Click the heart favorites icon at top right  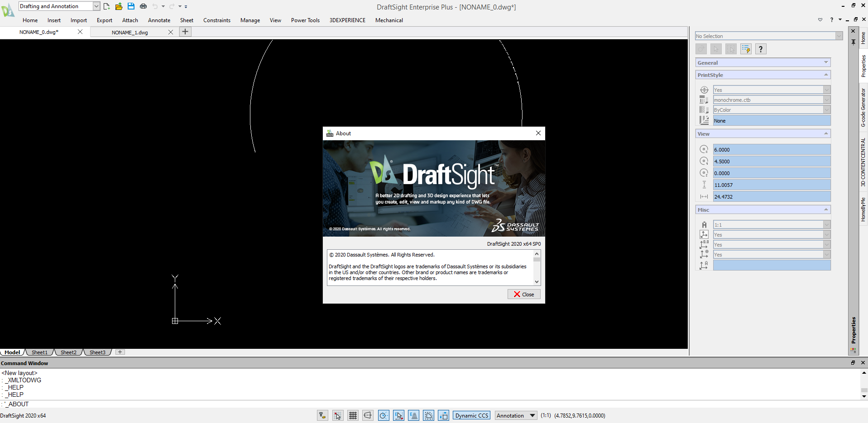[x=820, y=20]
